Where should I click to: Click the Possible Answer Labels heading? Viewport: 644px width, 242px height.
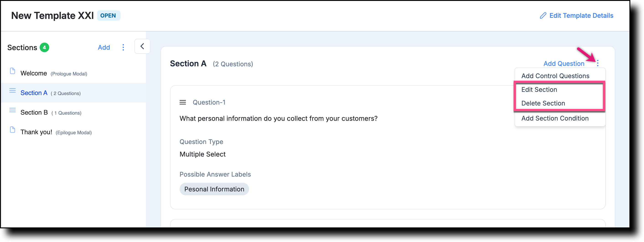coord(215,174)
